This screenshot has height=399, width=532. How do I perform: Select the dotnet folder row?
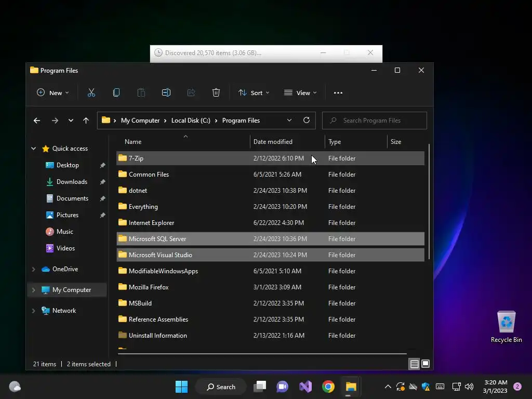270,190
